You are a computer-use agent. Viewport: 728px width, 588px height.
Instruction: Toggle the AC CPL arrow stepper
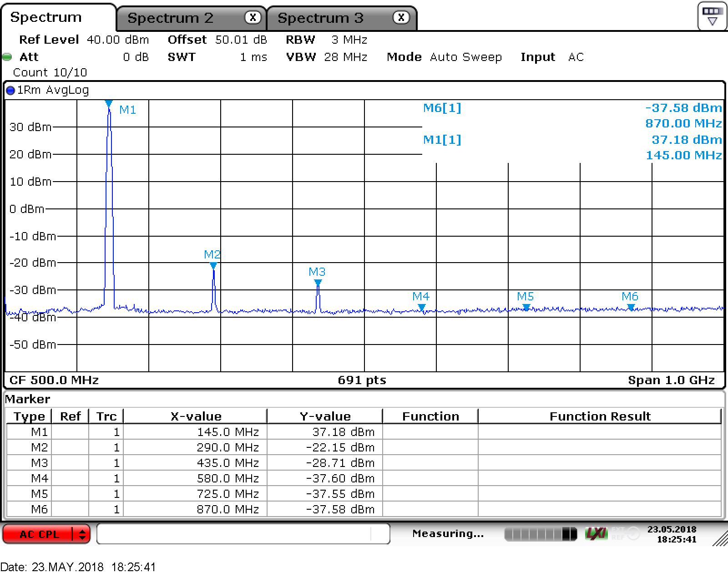pos(82,534)
